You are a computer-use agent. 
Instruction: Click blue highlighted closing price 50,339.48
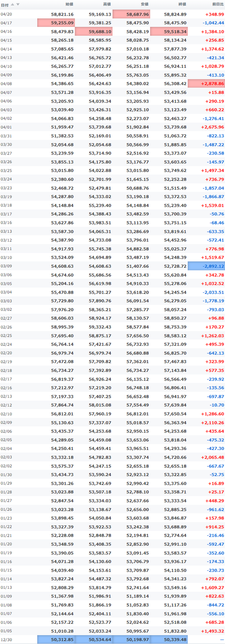pyautogui.click(x=169, y=639)
